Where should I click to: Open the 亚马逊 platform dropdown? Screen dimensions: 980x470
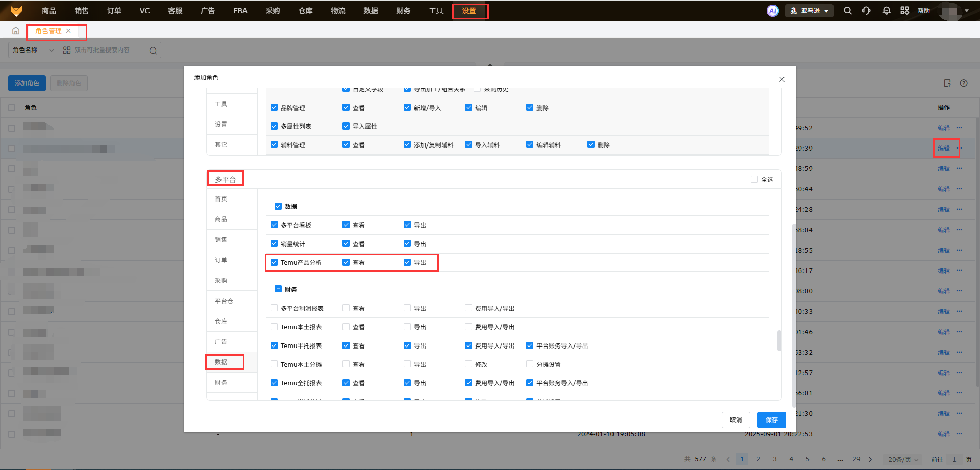pos(809,11)
